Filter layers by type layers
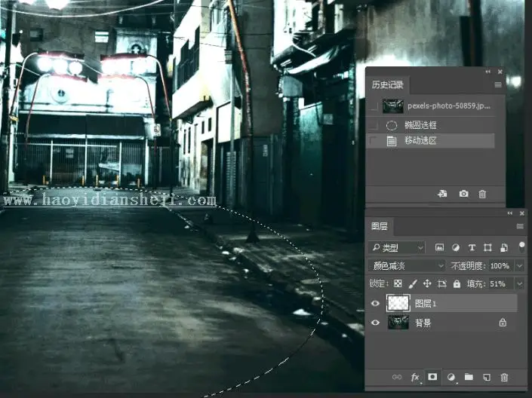The image size is (532, 398). [x=472, y=248]
